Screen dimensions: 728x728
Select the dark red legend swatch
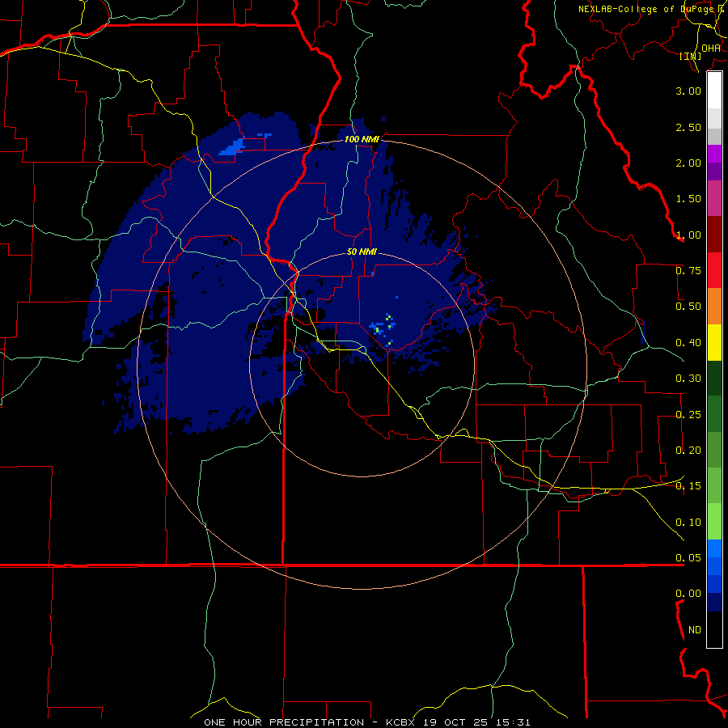click(714, 235)
